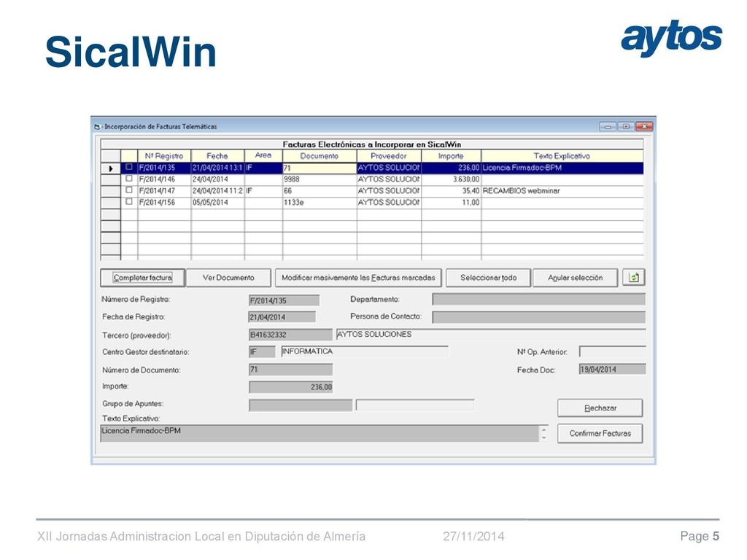Open Ver Documento
747x560 pixels.
pyautogui.click(x=228, y=278)
